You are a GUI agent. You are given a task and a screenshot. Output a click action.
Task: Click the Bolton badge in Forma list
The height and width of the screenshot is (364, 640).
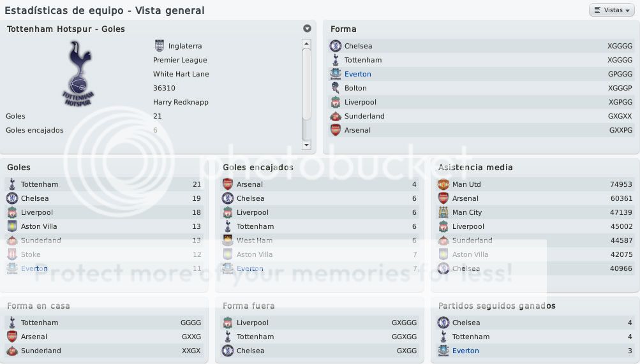tap(336, 87)
